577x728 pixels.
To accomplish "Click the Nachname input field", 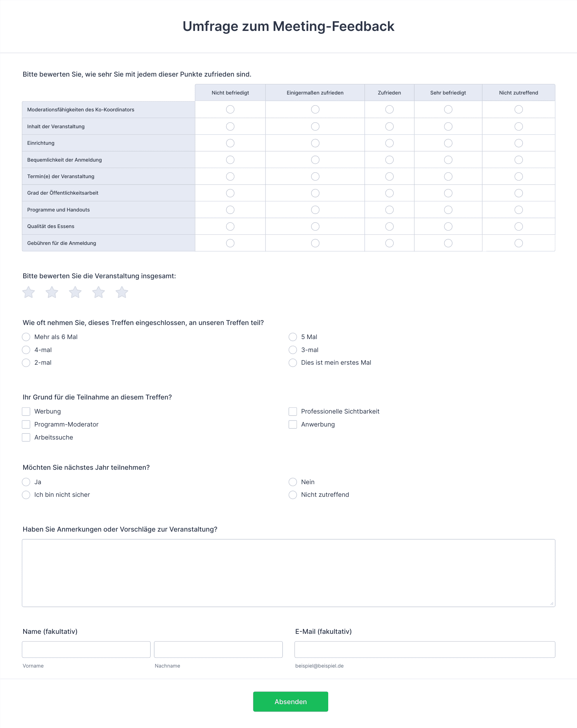I will 218,650.
